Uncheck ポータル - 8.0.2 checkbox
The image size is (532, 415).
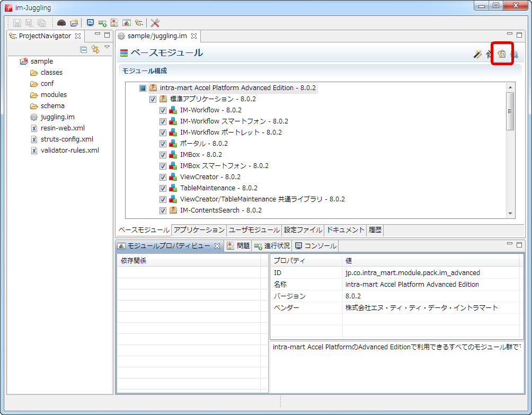[163, 144]
